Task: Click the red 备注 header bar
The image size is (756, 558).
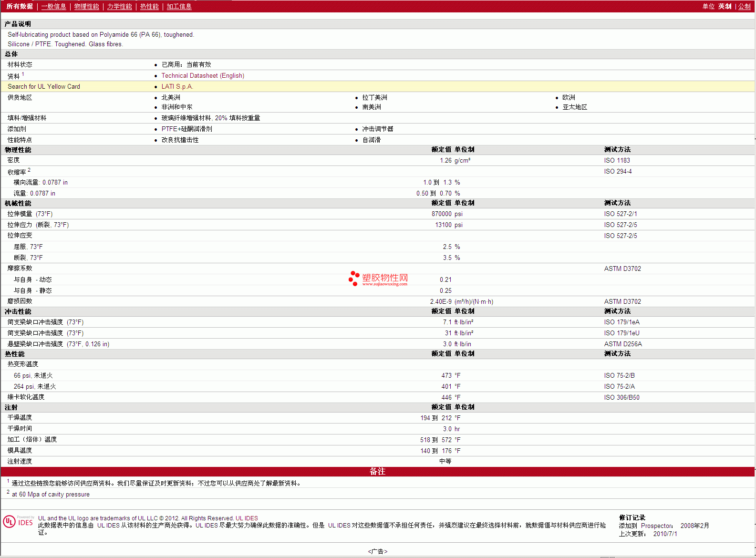Action: click(x=377, y=471)
